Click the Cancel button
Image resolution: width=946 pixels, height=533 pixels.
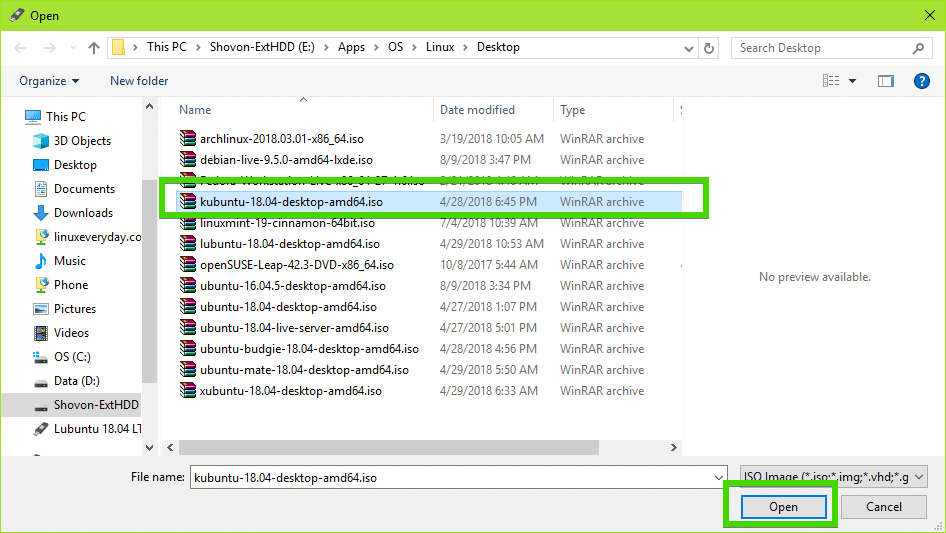click(883, 507)
